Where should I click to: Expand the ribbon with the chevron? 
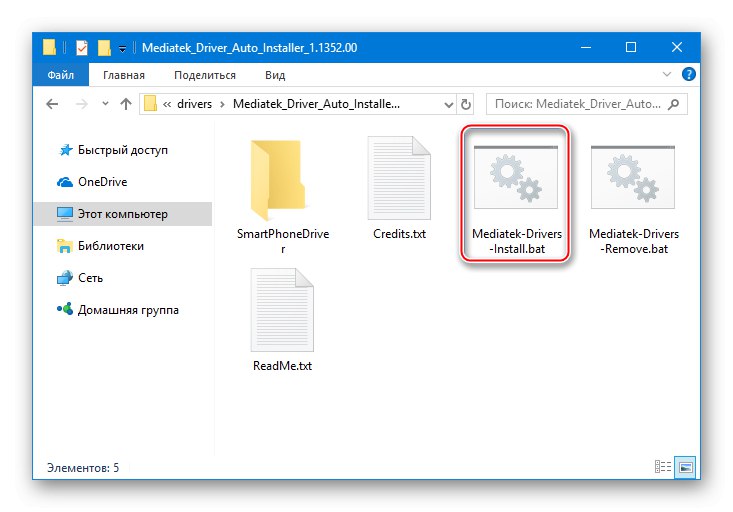pos(667,74)
